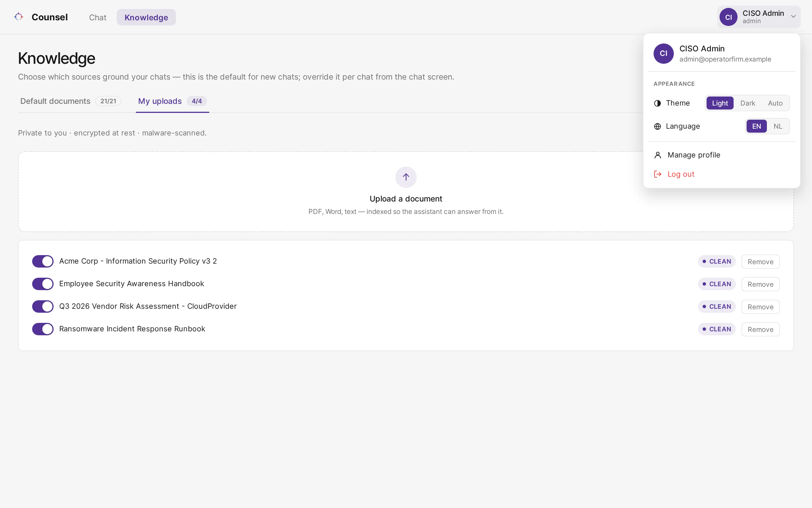Collapse the CISO Admin account chevron

click(x=793, y=16)
